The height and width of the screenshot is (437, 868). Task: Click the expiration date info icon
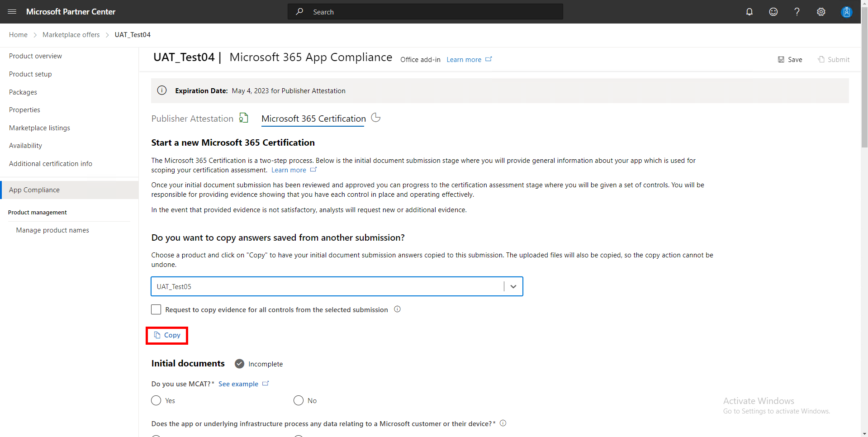coord(162,90)
